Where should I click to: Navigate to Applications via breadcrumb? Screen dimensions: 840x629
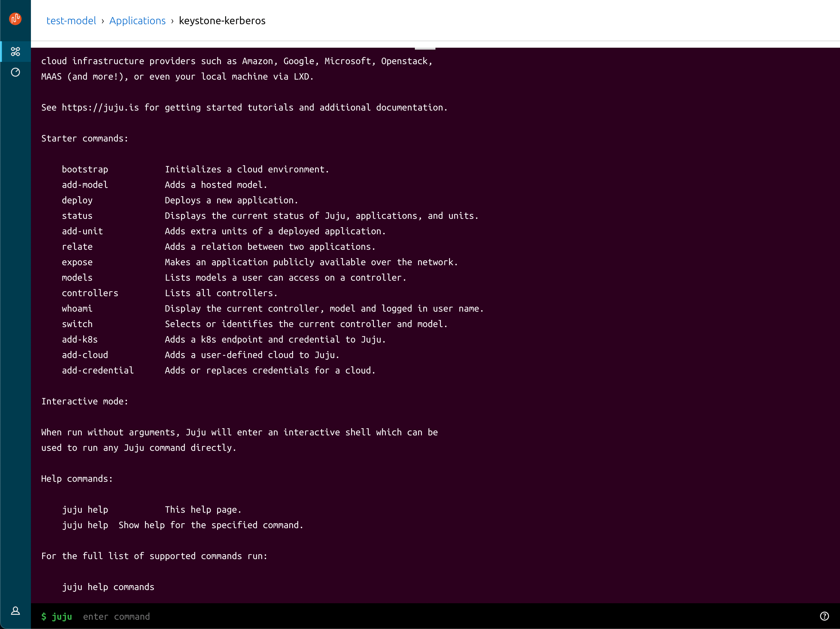coord(138,21)
